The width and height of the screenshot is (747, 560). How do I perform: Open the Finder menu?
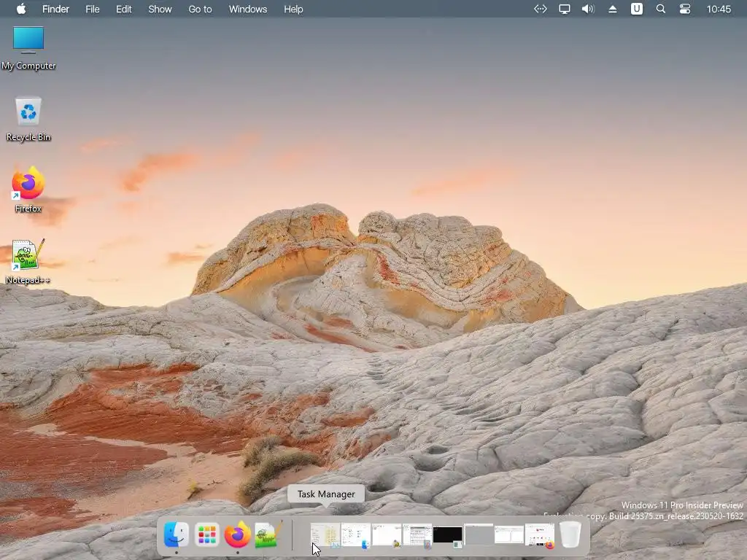(x=55, y=9)
